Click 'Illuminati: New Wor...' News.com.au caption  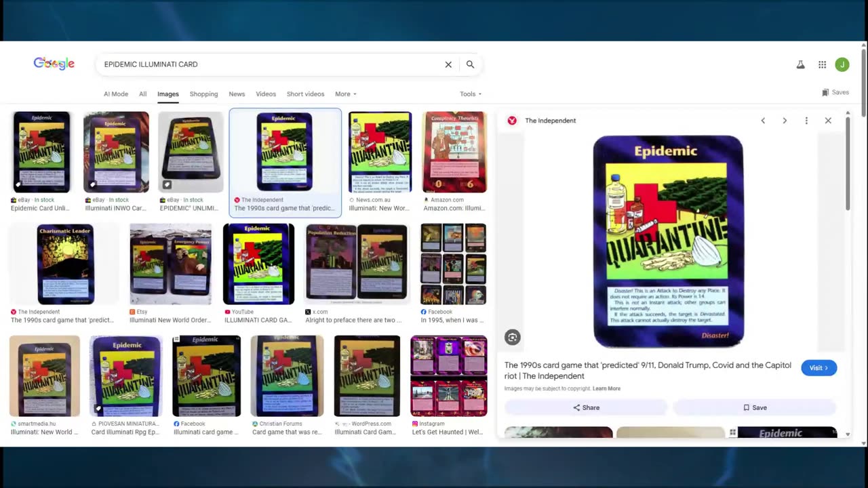coord(379,209)
